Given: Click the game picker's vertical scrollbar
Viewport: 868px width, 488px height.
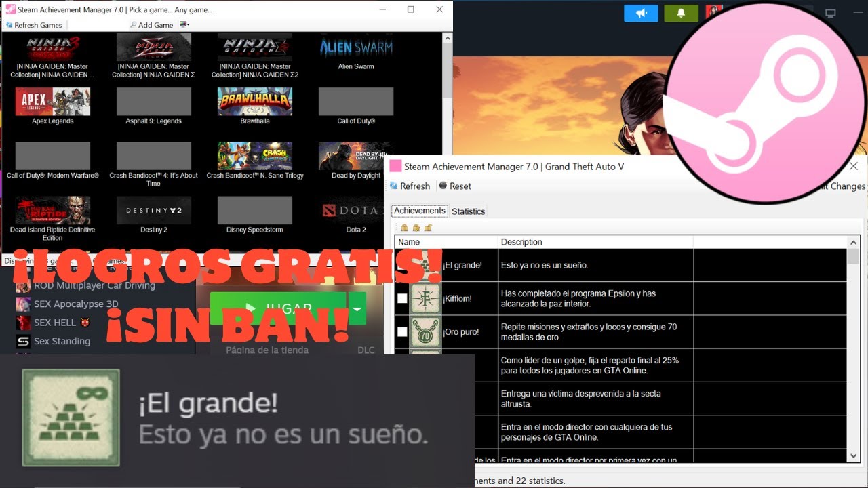Looking at the screenshot, I should coord(447,71).
